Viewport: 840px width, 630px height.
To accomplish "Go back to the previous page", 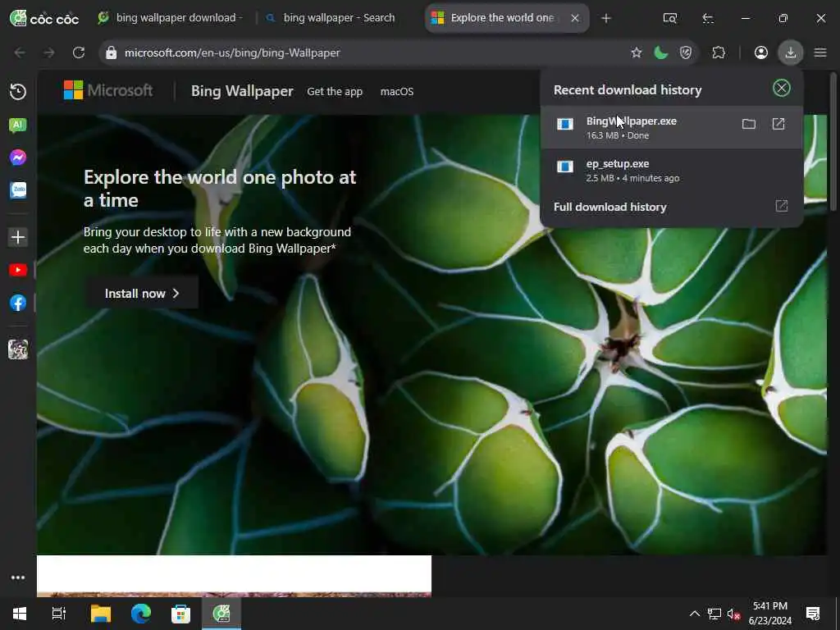I will click(20, 52).
